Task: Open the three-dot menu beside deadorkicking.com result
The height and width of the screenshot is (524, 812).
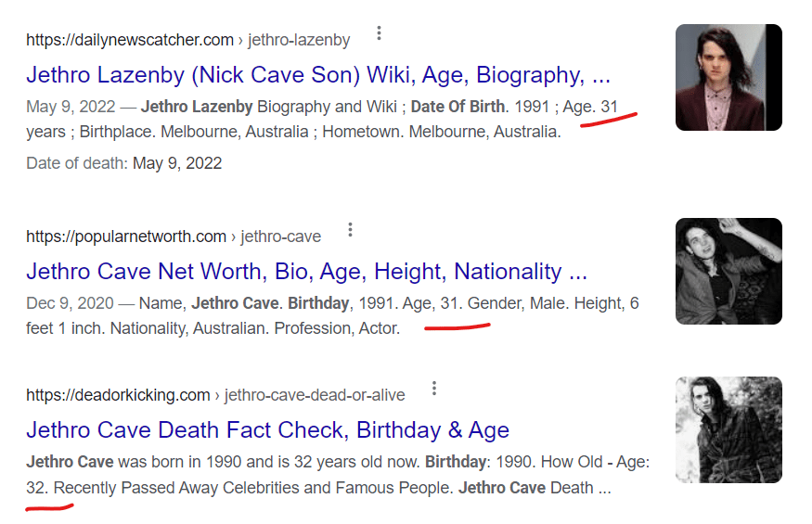Action: [x=433, y=389]
